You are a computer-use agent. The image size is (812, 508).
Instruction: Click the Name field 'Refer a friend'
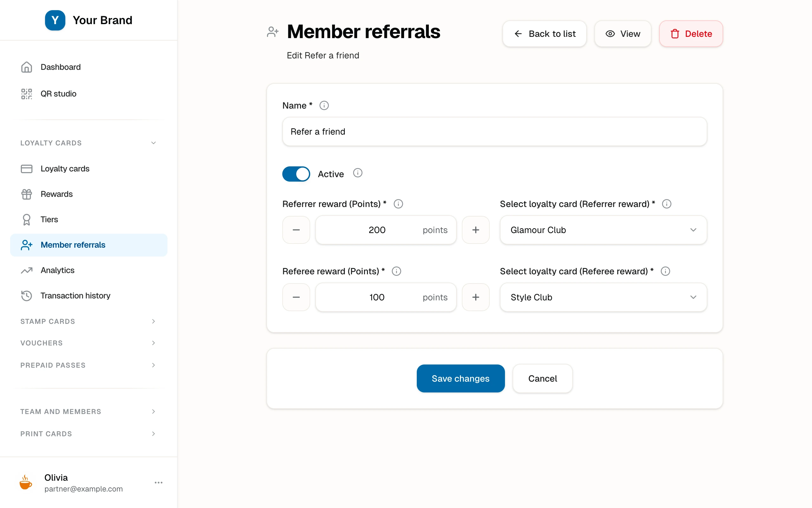pos(494,132)
